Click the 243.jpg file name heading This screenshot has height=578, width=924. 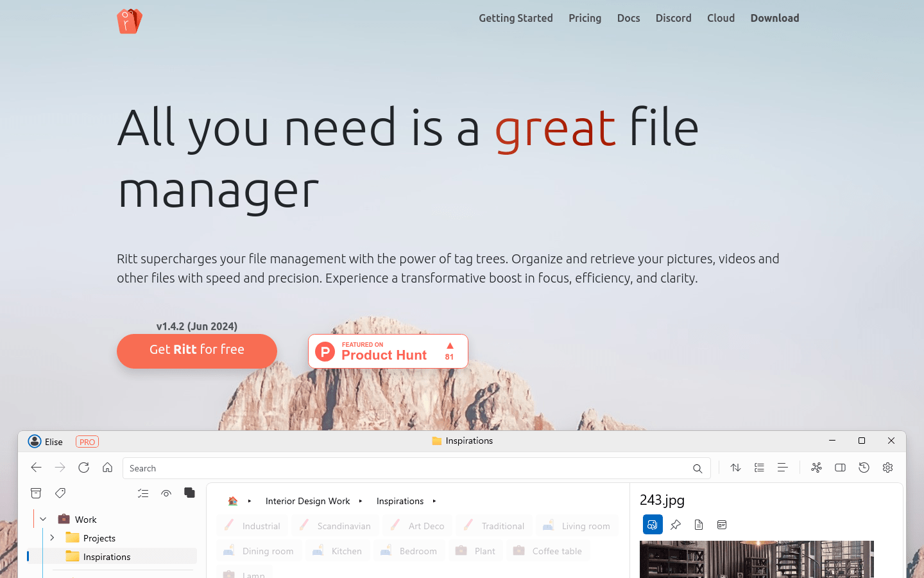662,500
